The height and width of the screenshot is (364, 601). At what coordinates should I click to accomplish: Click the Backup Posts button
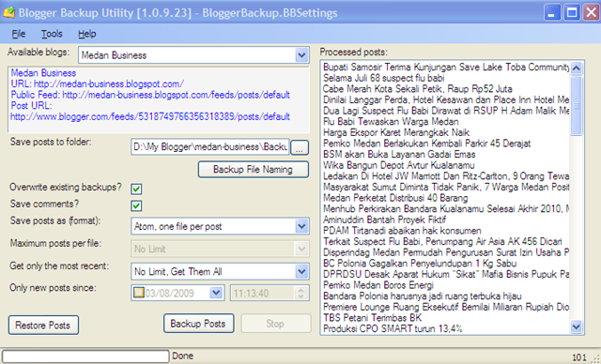(x=198, y=324)
